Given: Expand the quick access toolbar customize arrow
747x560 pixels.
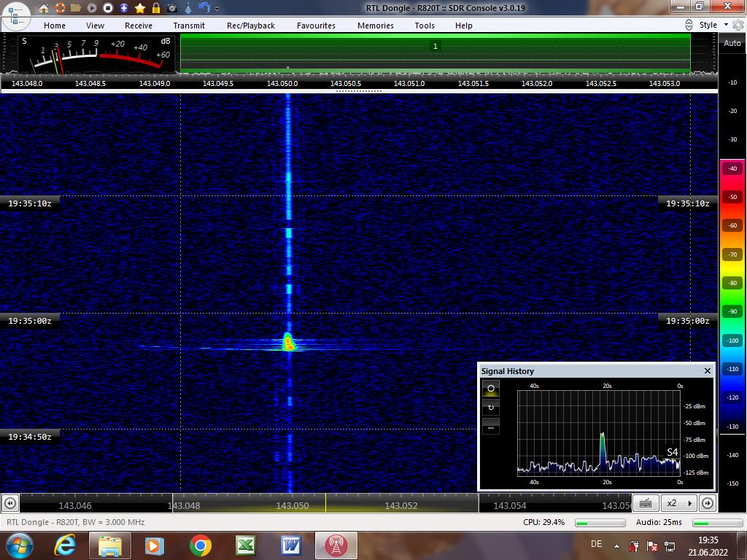Looking at the screenshot, I should [x=217, y=8].
